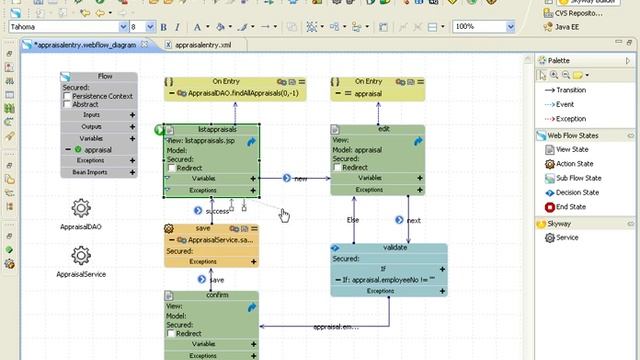
Task: Add a variable to the Flow
Action: click(132, 139)
